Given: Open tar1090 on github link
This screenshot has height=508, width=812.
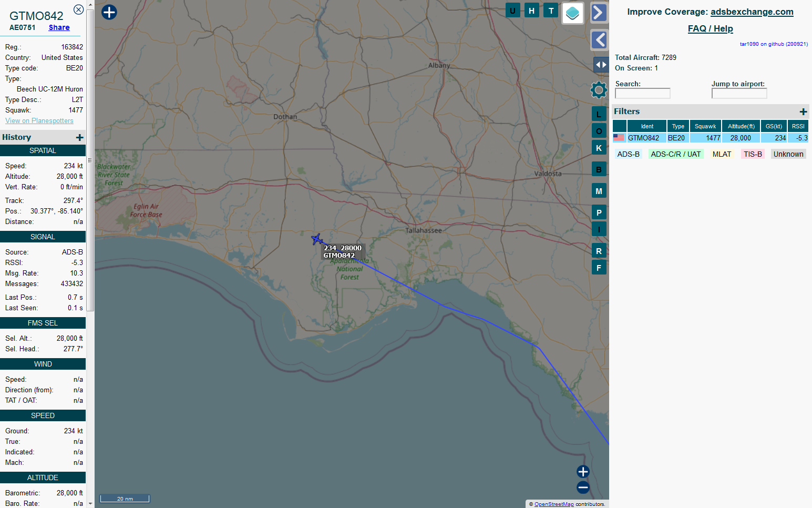Looking at the screenshot, I should (x=774, y=44).
